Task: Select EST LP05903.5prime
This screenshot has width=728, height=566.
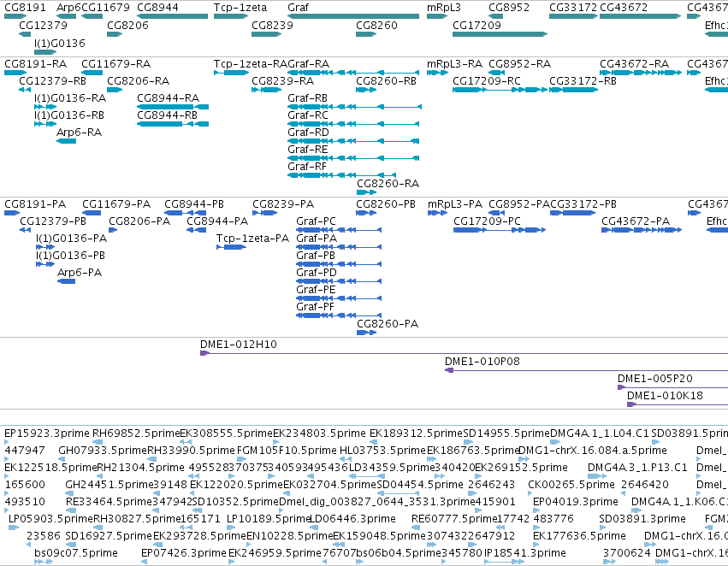Action: click(x=51, y=519)
